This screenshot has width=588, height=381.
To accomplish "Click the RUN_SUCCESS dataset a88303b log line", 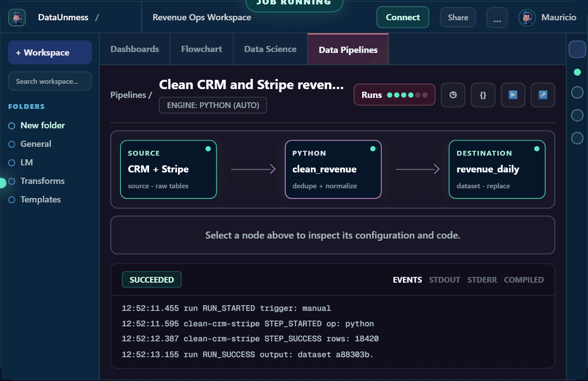I will click(248, 354).
